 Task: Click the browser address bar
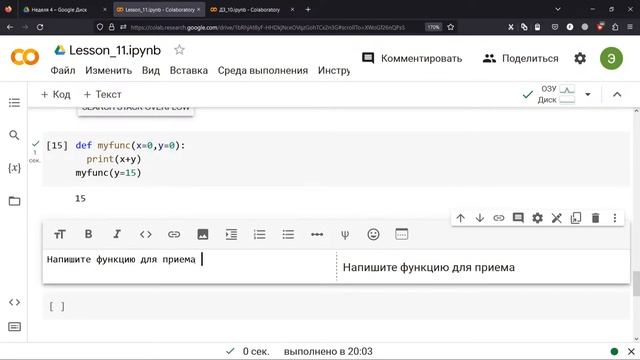tap(267, 27)
